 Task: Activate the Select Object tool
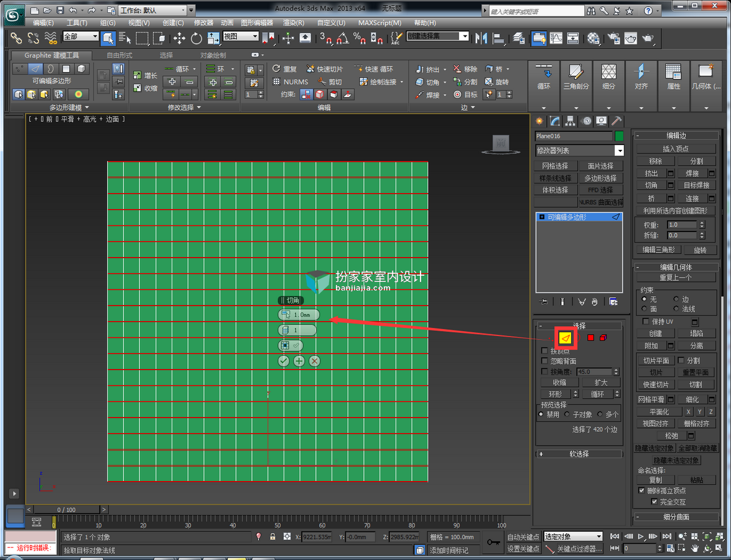click(x=108, y=38)
